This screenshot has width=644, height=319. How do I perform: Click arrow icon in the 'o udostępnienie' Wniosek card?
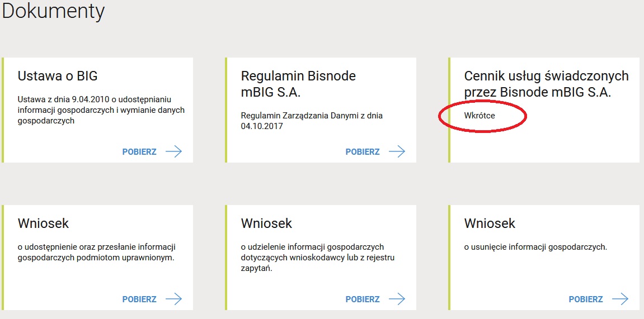click(174, 299)
